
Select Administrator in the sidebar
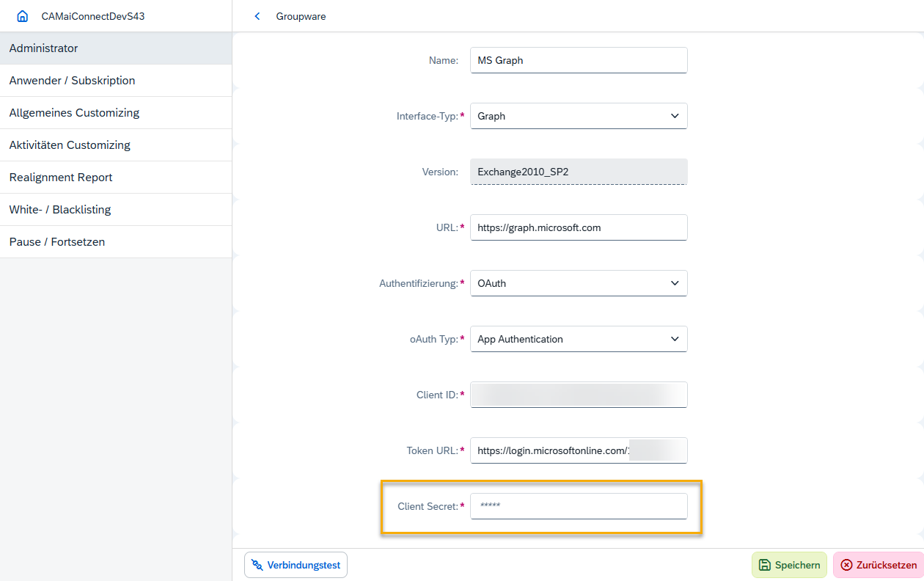point(116,48)
